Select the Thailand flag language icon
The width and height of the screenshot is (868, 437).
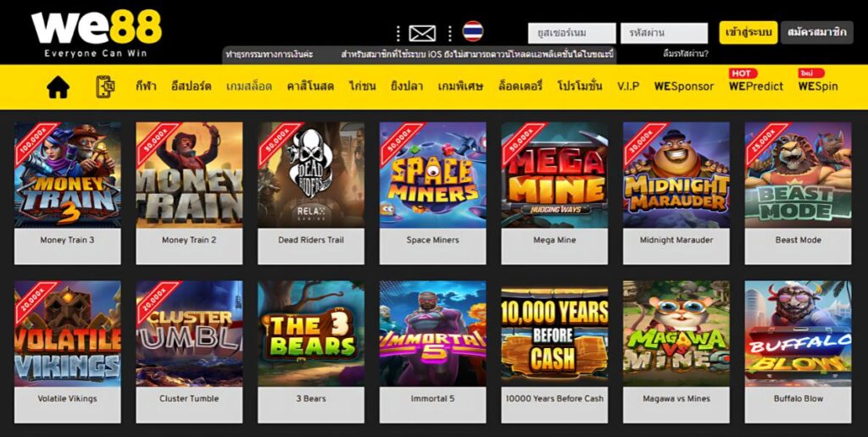pos(473,31)
